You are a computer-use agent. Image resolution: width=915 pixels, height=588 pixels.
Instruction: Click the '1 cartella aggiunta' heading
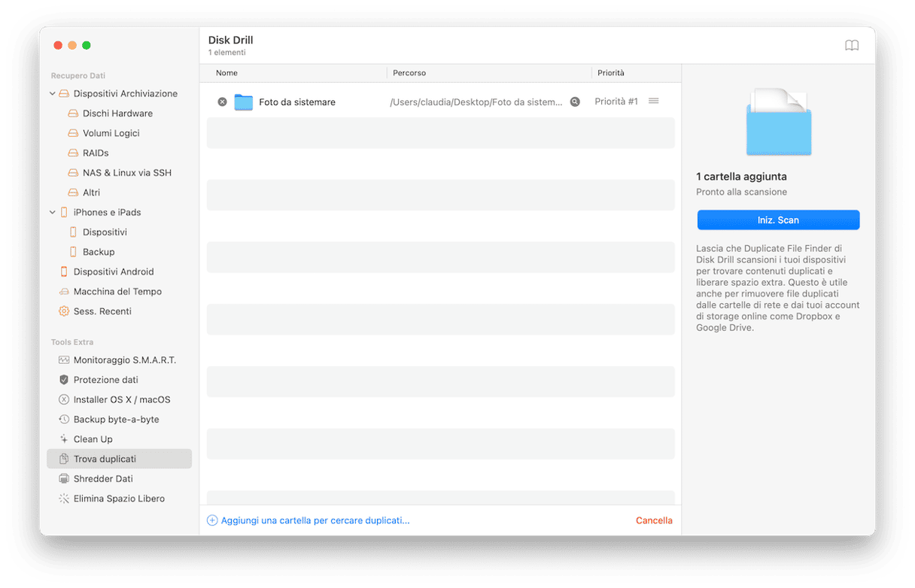741,177
